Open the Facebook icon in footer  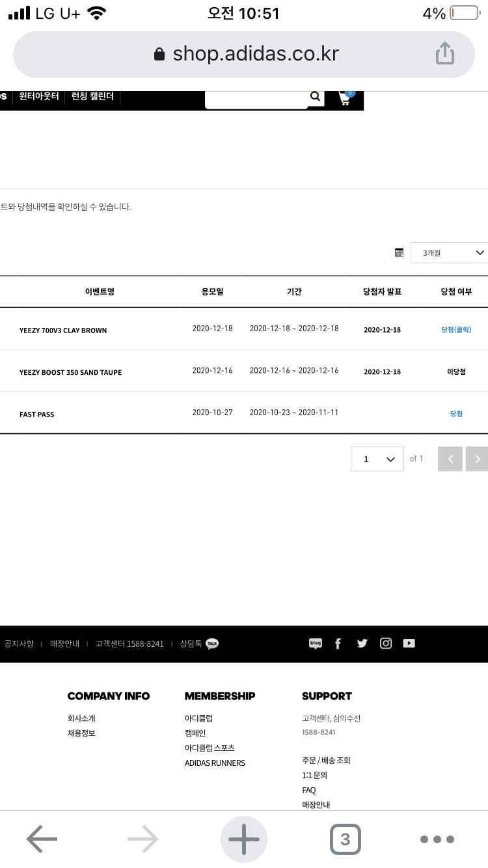(x=338, y=644)
